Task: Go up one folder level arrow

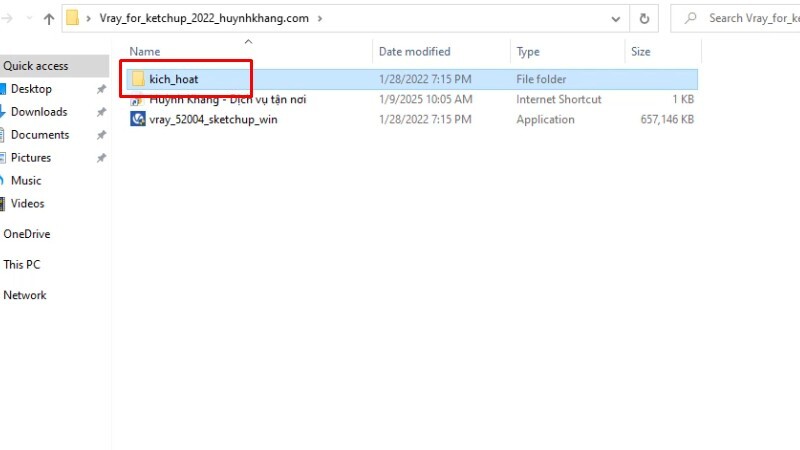Action: tap(49, 19)
